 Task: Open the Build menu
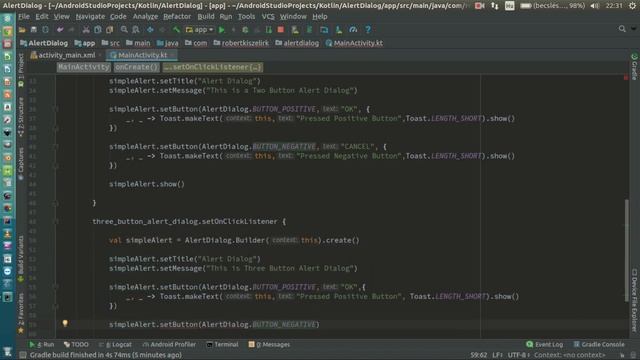click(x=206, y=16)
